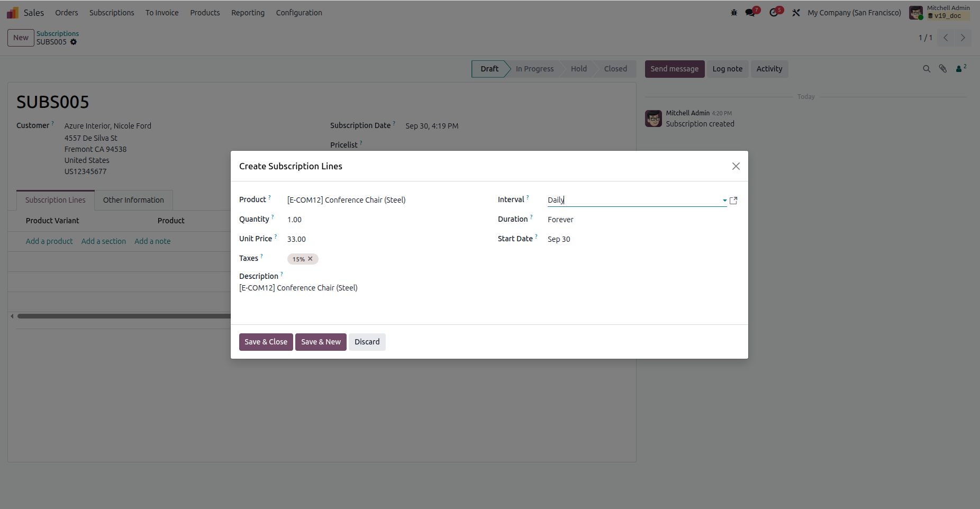Click Save & Close button
Viewport: 980px width, 509px height.
click(266, 342)
